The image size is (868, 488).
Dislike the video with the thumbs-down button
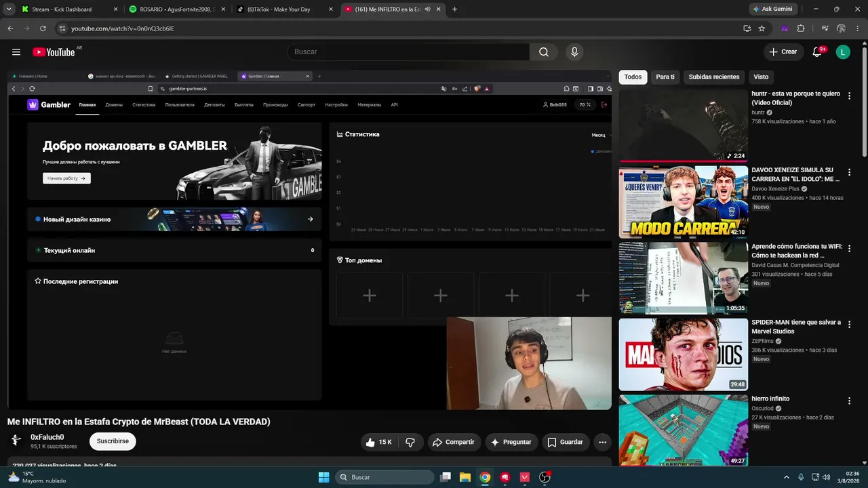coord(410,442)
